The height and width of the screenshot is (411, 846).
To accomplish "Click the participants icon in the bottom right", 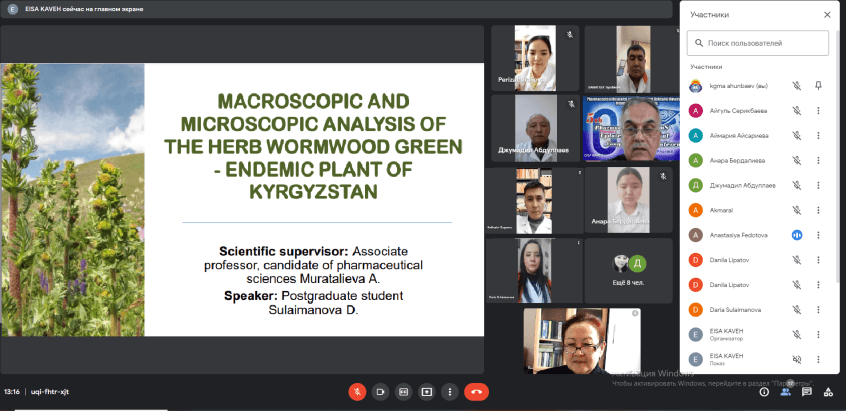I will 785,392.
